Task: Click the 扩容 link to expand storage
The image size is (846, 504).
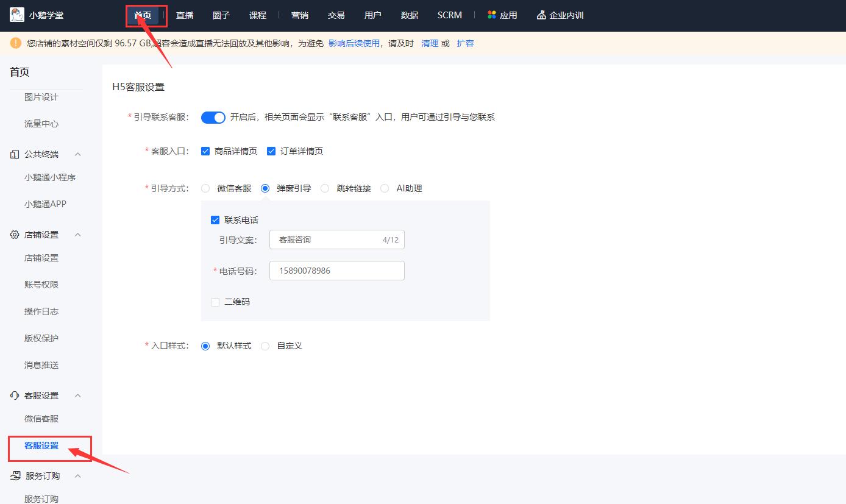Action: coord(465,43)
